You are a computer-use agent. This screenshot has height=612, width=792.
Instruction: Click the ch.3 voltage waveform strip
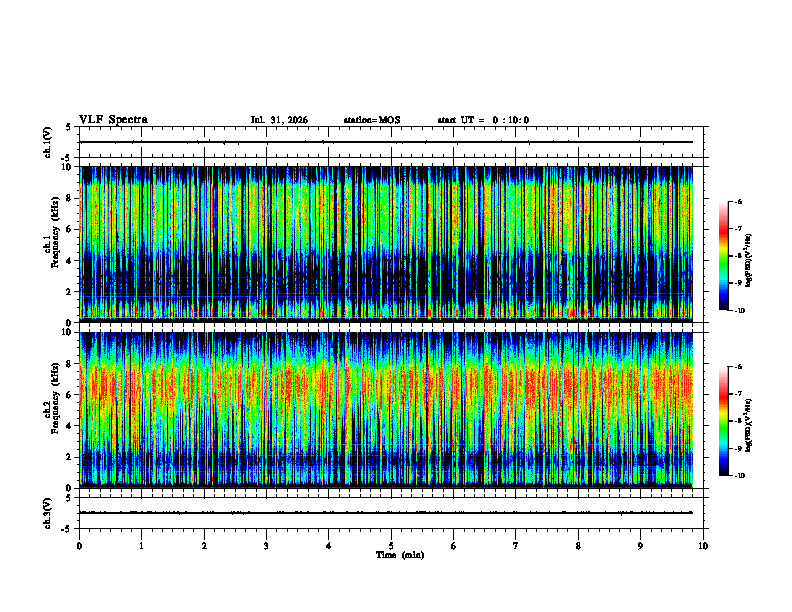pos(393,513)
